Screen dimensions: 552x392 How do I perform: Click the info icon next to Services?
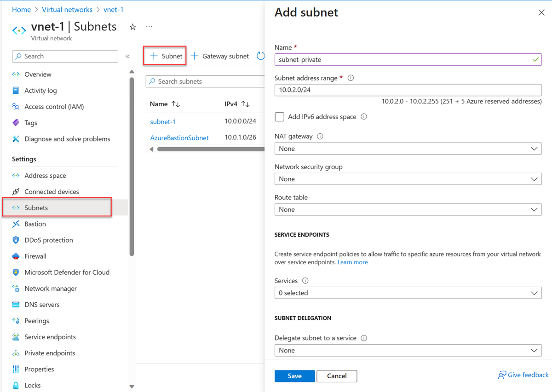coord(305,281)
